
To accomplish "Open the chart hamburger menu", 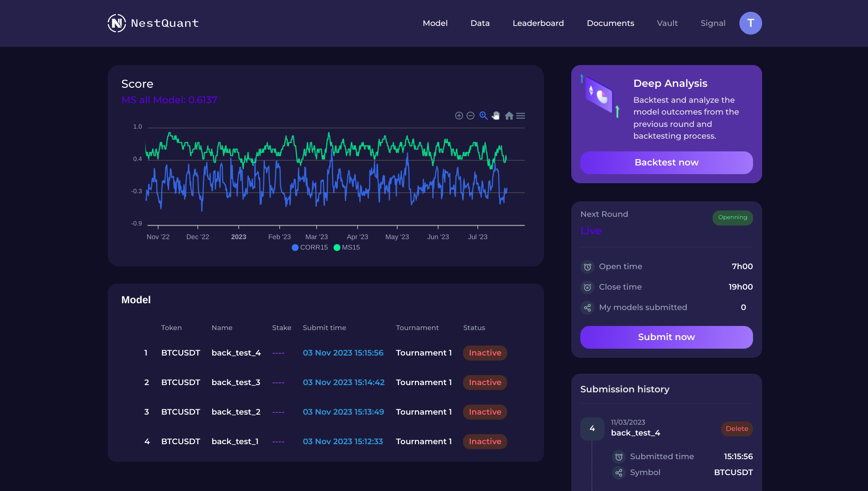I will click(x=521, y=116).
